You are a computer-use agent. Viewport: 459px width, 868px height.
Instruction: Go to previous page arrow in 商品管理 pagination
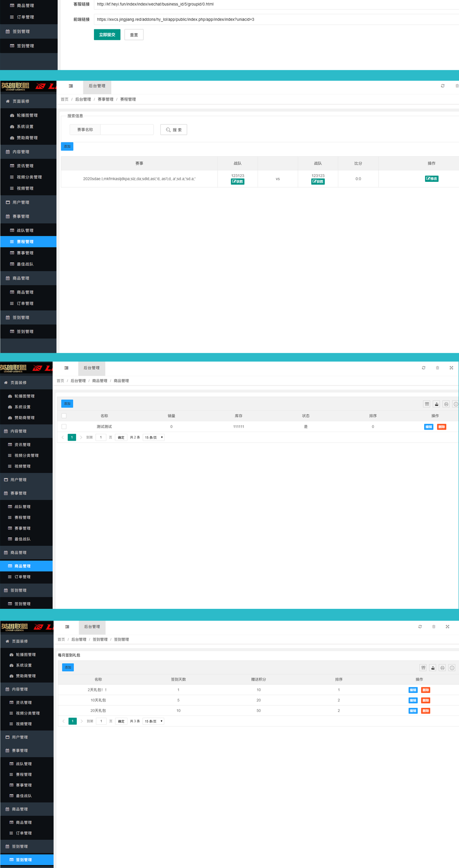point(63,437)
